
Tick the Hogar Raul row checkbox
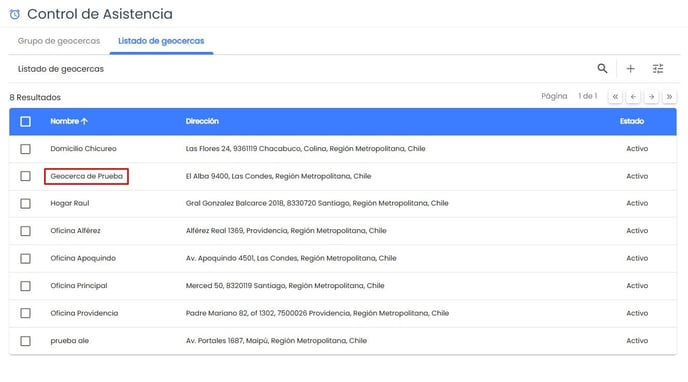pos(25,203)
